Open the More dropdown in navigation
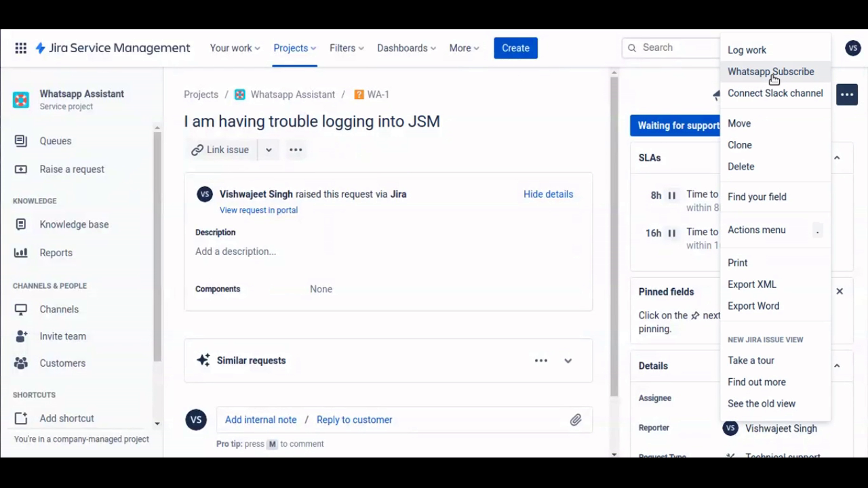Image resolution: width=868 pixels, height=488 pixels. click(x=464, y=48)
